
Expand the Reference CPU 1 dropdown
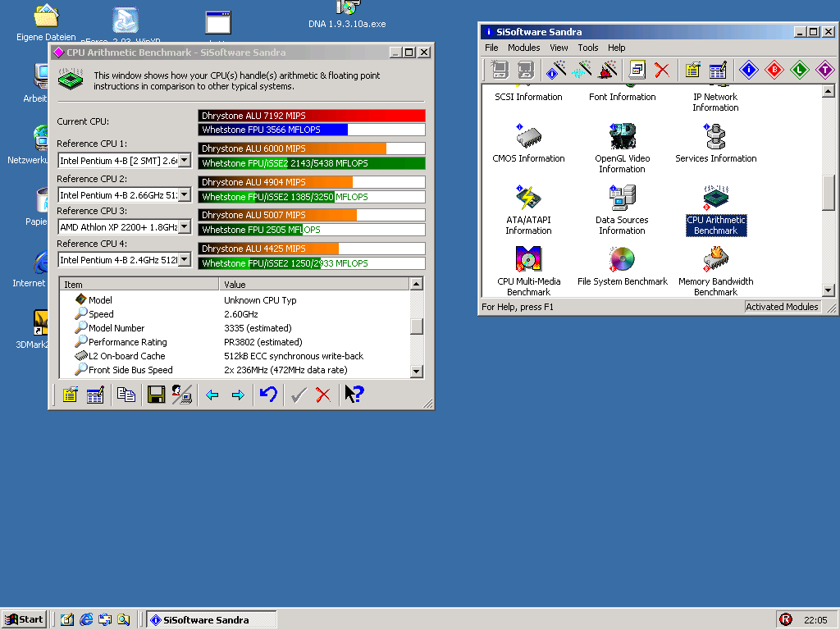185,161
